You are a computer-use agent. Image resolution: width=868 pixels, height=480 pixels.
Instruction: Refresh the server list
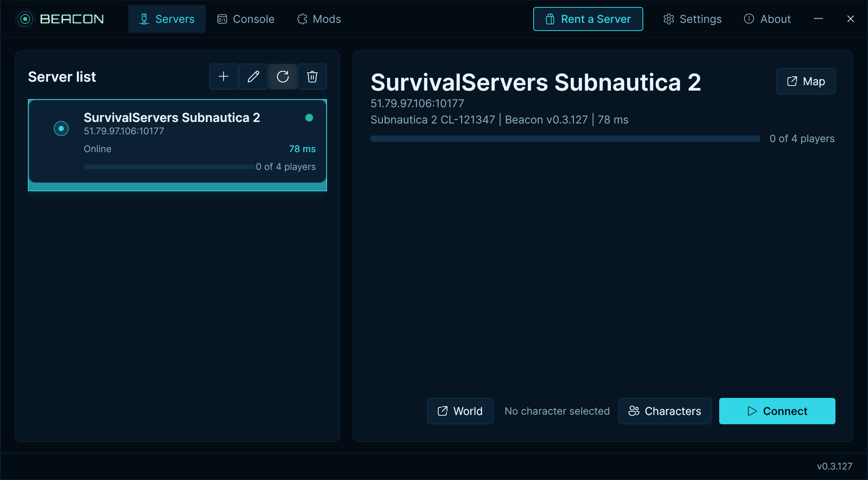(x=283, y=77)
